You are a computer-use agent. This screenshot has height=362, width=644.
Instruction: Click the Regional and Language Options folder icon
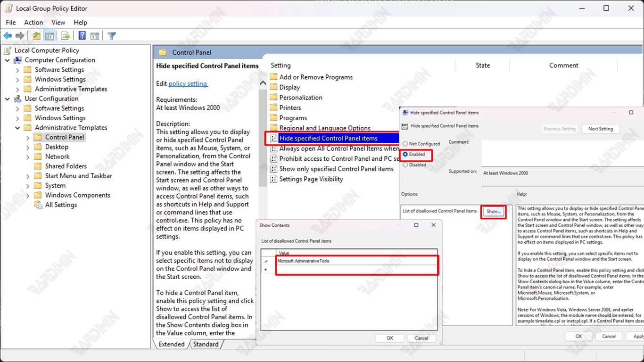[273, 128]
